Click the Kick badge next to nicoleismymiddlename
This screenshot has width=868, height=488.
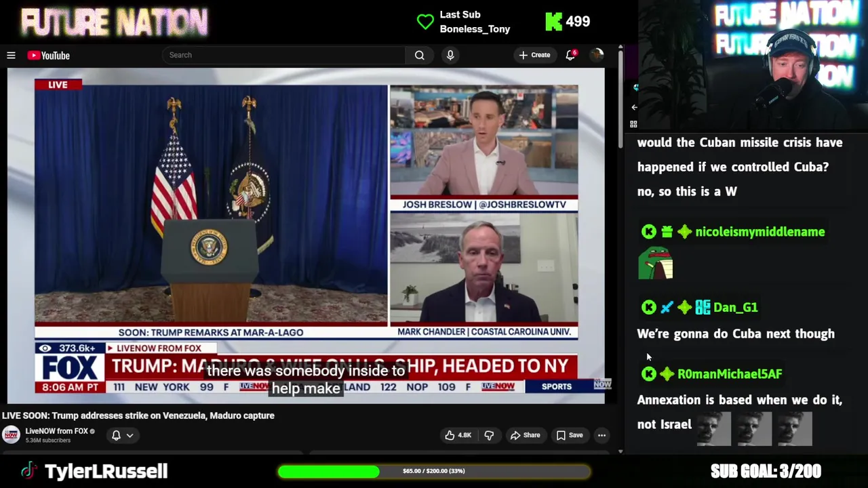click(x=649, y=232)
